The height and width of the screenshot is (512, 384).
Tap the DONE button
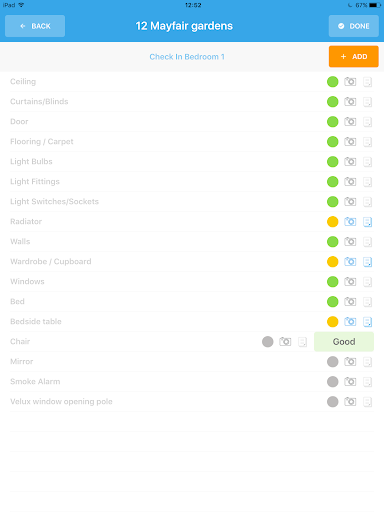(354, 26)
